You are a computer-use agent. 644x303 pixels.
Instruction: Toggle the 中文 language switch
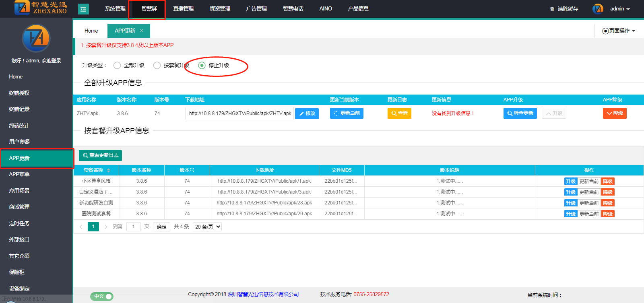[x=102, y=296]
